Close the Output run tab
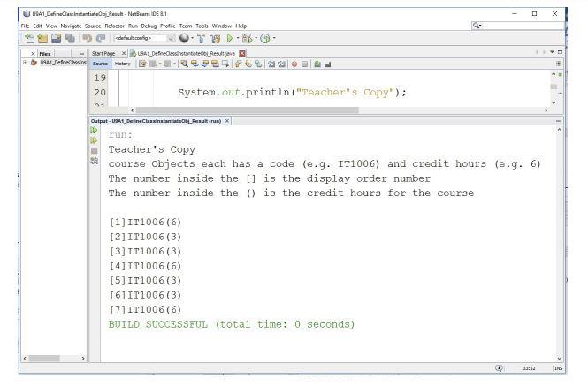 [x=227, y=121]
